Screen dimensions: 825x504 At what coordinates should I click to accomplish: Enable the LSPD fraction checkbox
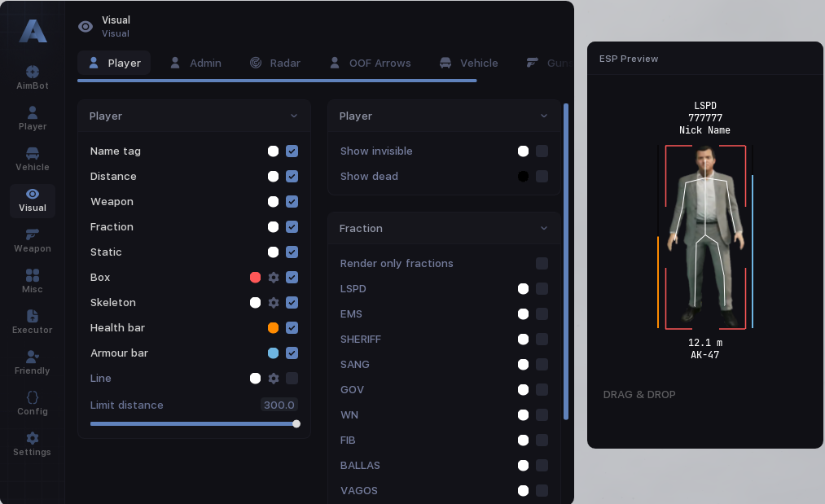coord(542,289)
